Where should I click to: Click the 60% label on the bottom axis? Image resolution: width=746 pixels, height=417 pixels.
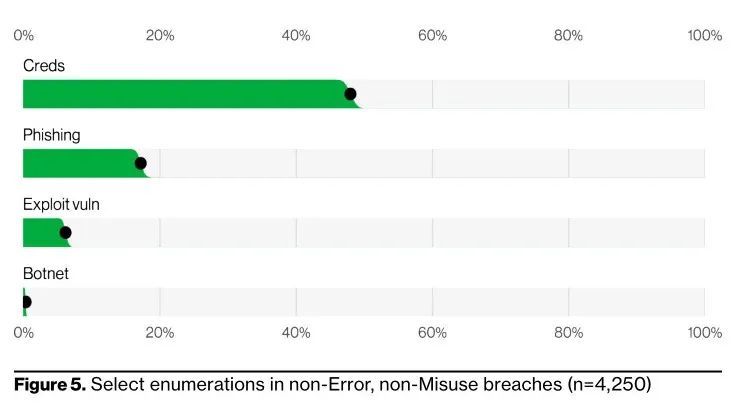pos(432,332)
